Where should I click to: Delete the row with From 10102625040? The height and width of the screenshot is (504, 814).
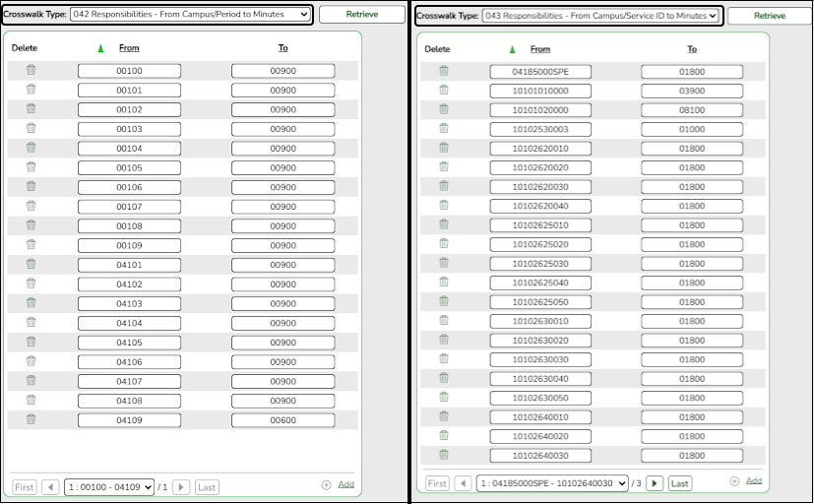click(444, 282)
